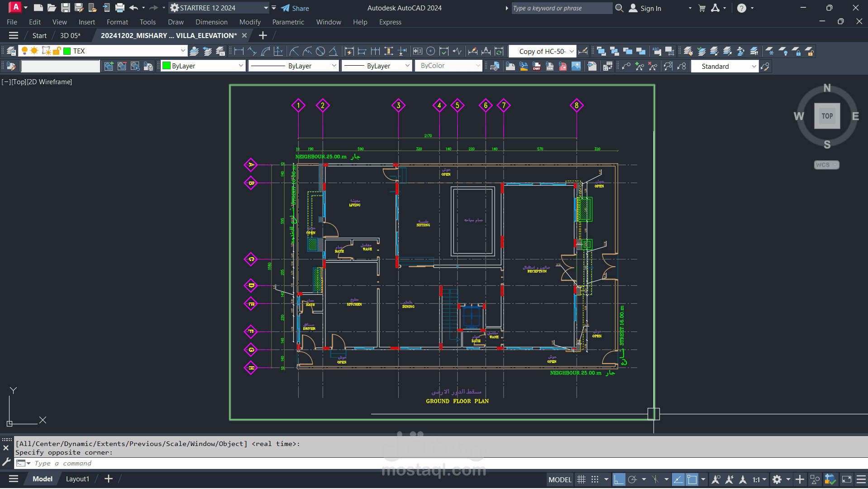Open the Dimension menu
The image size is (868, 489).
[211, 22]
